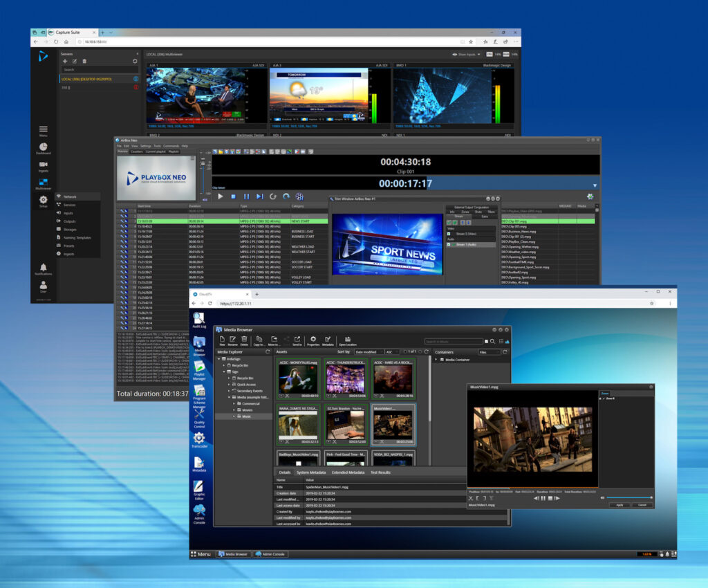Expand the Media Container tree node
Viewport: 708px width, 588px height.
(436, 360)
